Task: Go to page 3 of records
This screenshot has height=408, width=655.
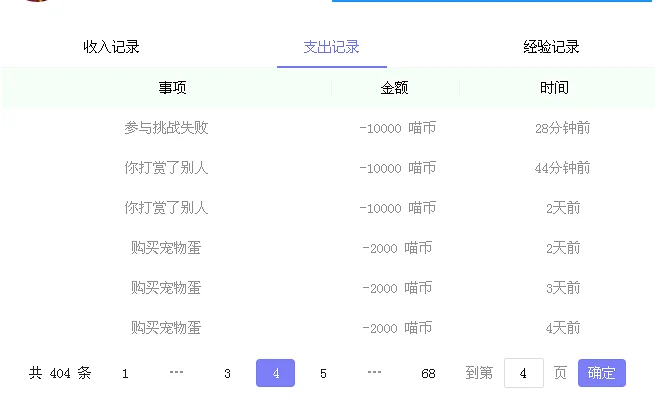Action: [227, 373]
